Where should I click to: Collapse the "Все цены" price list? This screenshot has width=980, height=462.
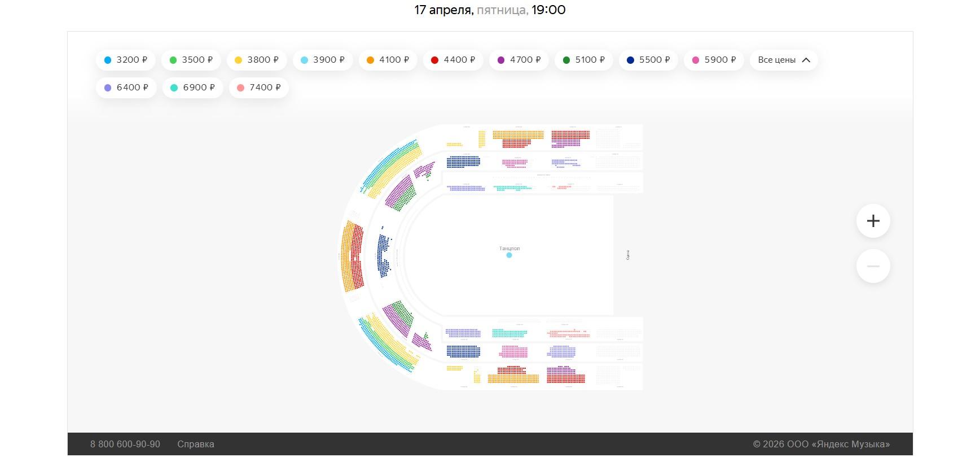pyautogui.click(x=783, y=60)
